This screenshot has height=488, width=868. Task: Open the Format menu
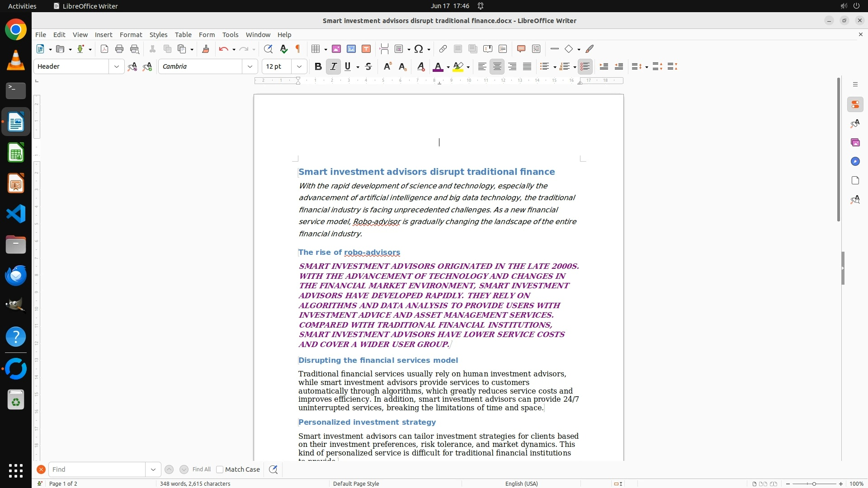(131, 34)
